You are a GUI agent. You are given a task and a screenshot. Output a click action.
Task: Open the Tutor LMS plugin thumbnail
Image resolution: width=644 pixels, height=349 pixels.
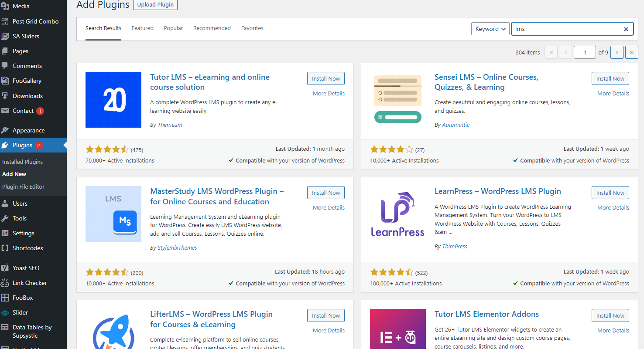tap(113, 100)
